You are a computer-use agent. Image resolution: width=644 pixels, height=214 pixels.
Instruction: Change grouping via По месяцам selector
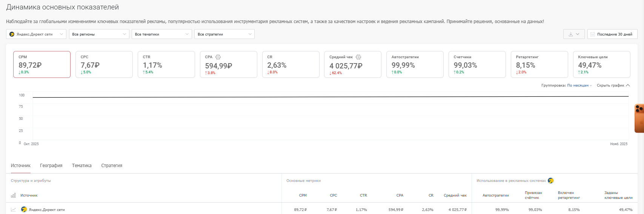point(579,85)
